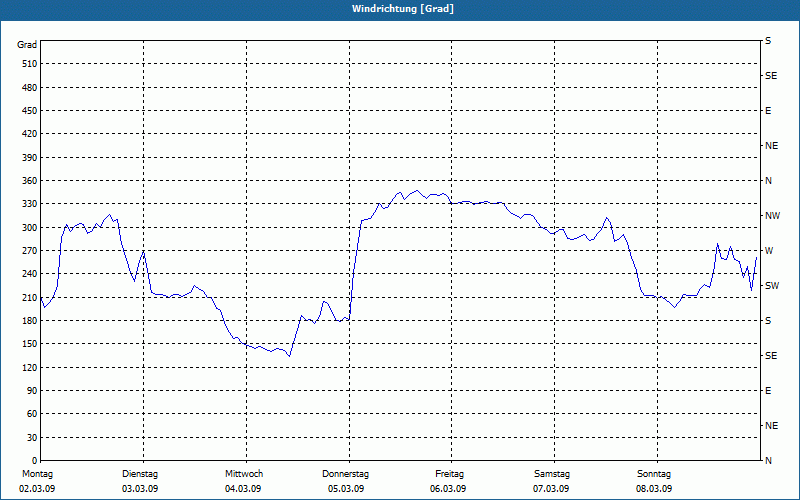Click the 'Freitag' day label
800x500 pixels.
pyautogui.click(x=449, y=474)
